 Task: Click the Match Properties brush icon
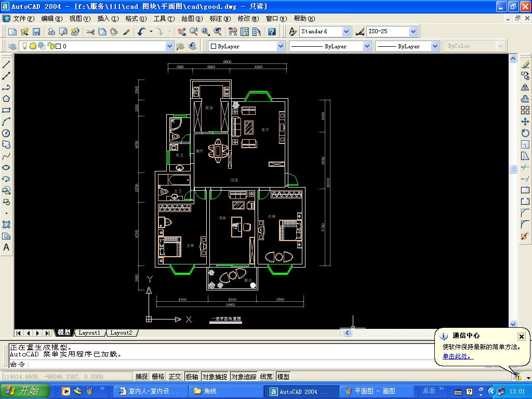coord(126,32)
